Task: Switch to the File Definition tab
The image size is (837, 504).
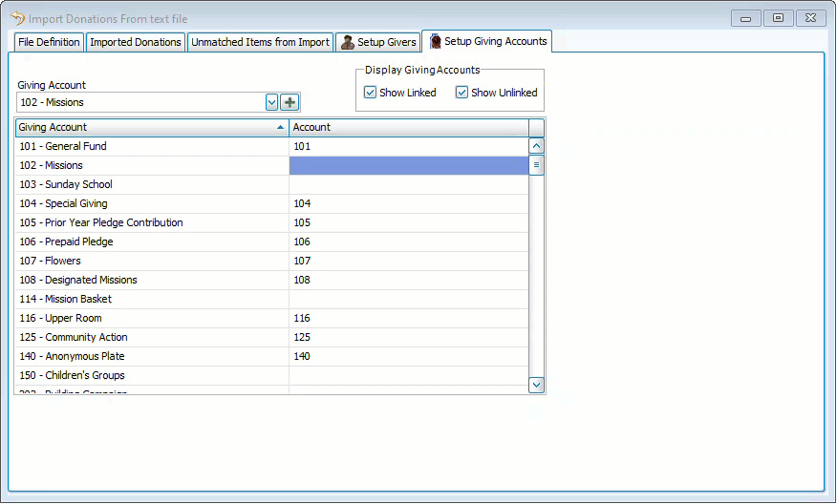Action: 49,42
